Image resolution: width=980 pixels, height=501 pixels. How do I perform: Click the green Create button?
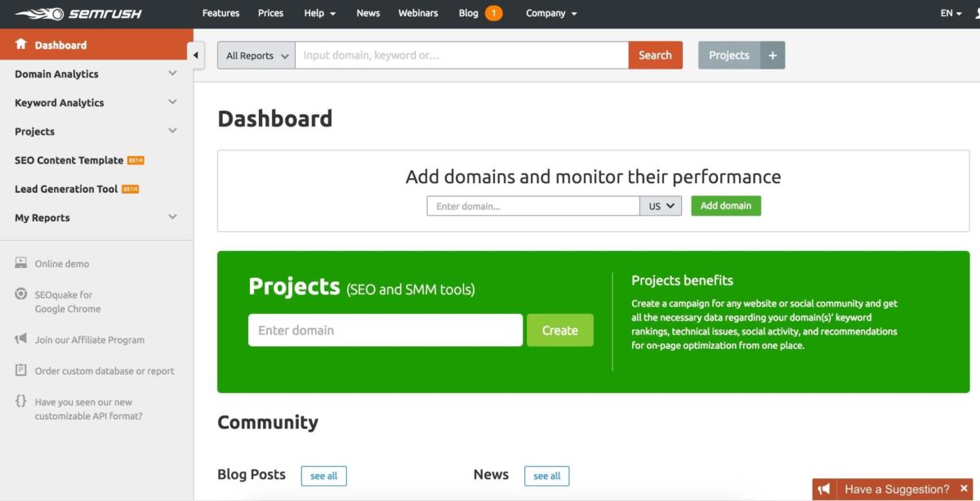coord(560,330)
